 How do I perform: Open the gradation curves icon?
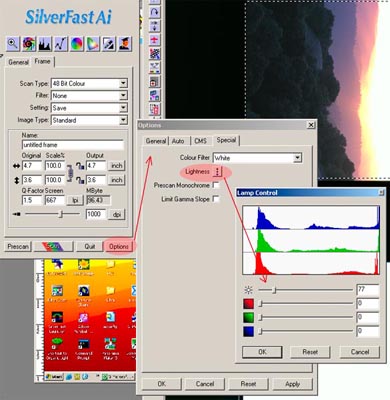61,44
